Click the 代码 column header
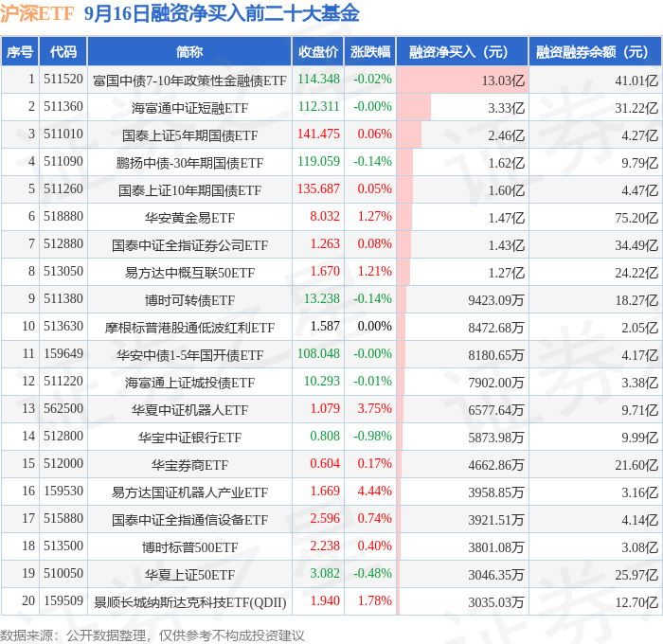 tap(63, 51)
